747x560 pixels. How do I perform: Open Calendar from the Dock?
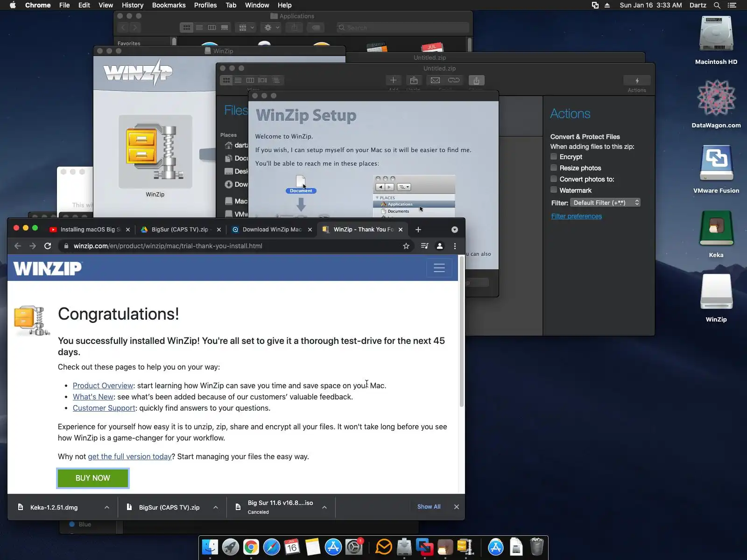(x=292, y=547)
